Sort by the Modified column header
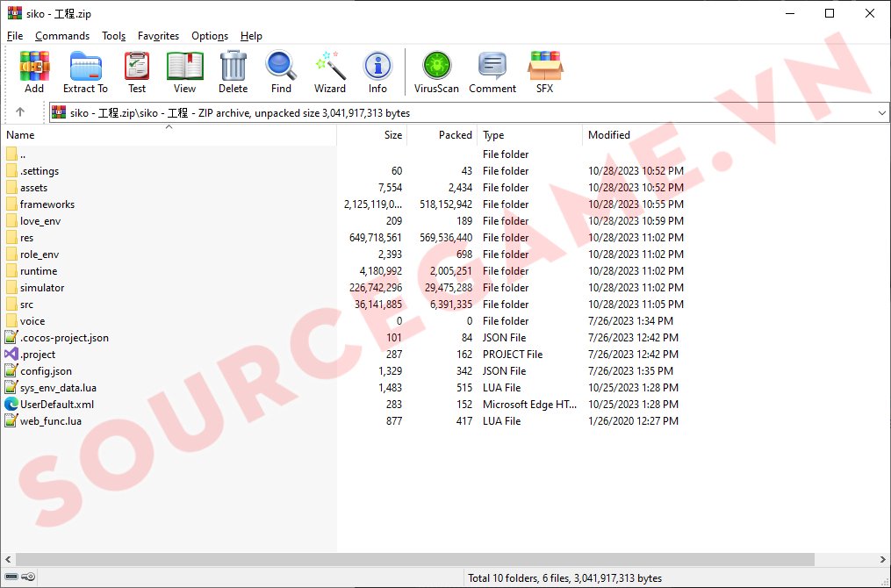The width and height of the screenshot is (891, 588). click(609, 135)
